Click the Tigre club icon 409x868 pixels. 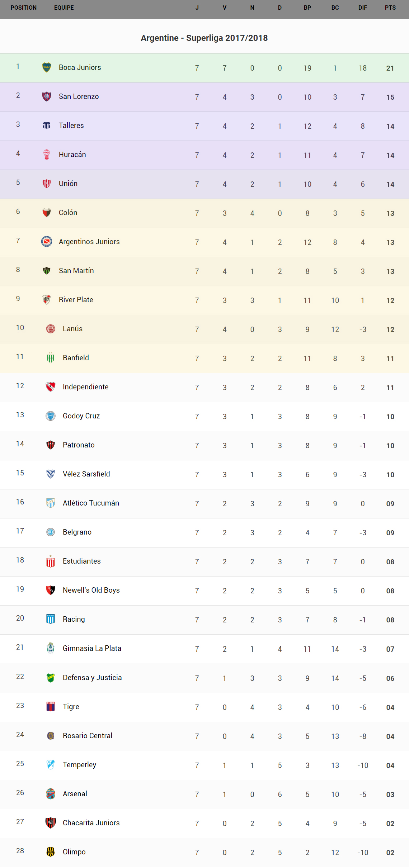(51, 706)
